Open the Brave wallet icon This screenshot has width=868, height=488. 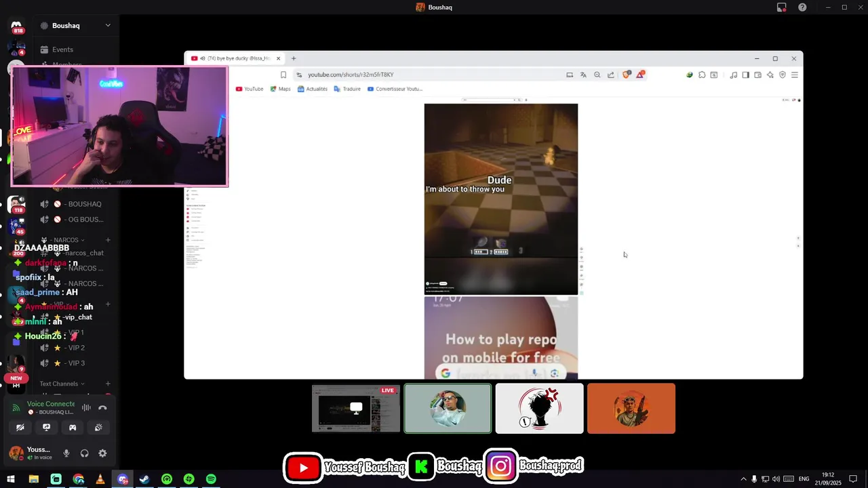[757, 75]
